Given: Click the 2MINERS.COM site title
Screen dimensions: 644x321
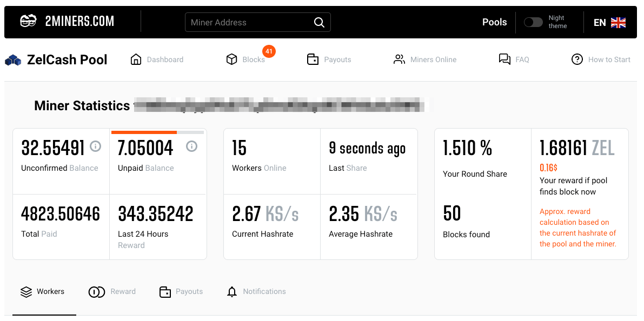Looking at the screenshot, I should pyautogui.click(x=79, y=22).
